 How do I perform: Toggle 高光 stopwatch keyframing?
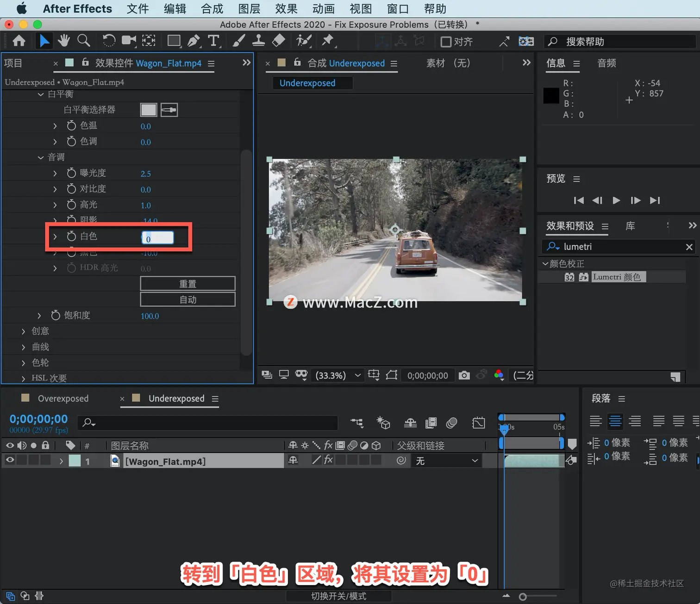pyautogui.click(x=71, y=205)
